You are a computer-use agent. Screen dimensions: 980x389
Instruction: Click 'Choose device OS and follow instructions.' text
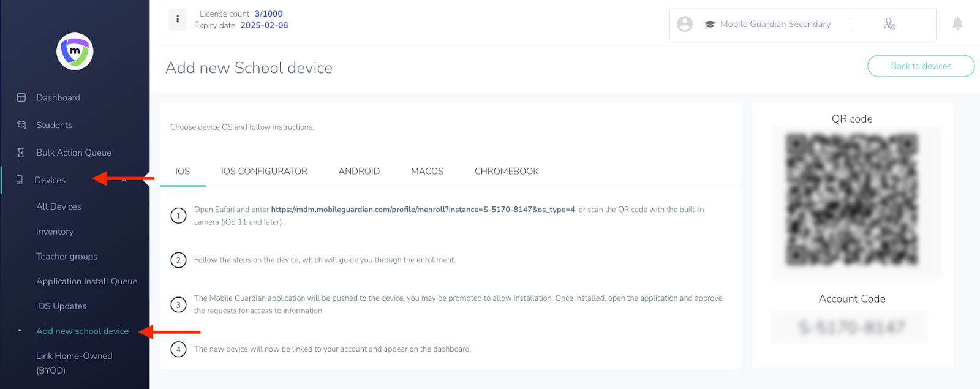click(x=242, y=127)
